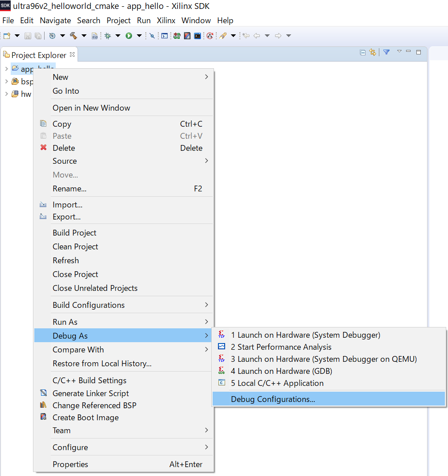Image resolution: width=448 pixels, height=476 pixels.
Task: Click the red X Delete icon
Action: [44, 148]
